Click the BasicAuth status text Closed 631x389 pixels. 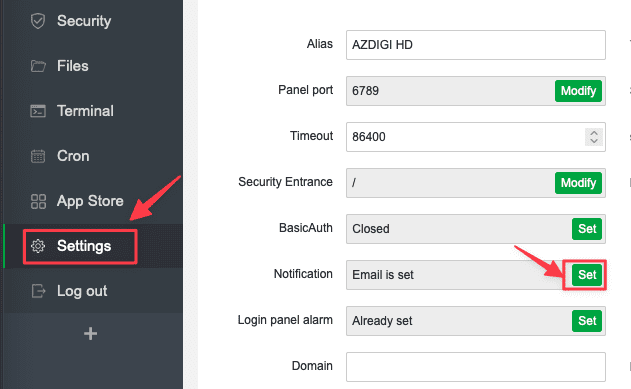[x=371, y=229]
